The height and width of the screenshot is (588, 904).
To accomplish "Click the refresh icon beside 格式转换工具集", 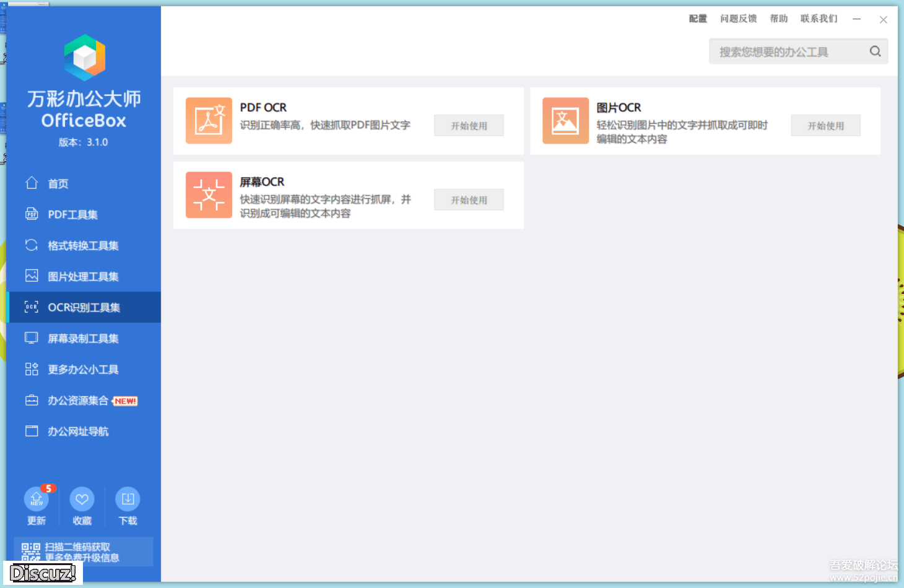I will (32, 244).
